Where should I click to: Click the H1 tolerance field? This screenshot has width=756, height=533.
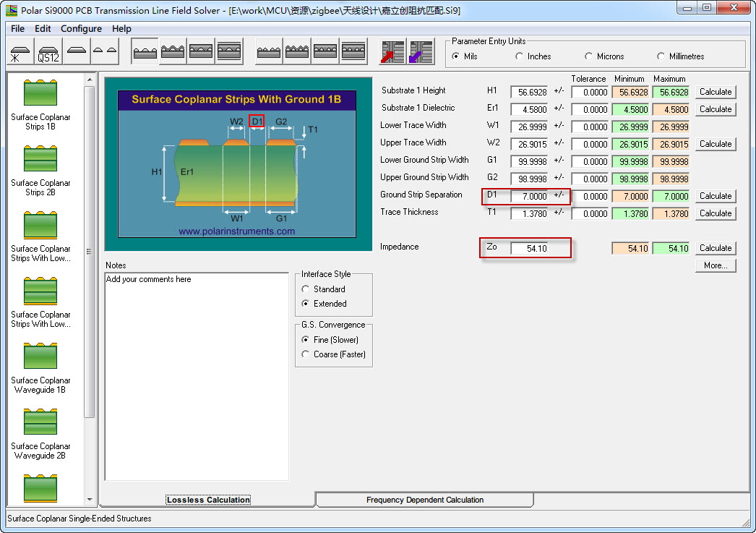click(x=590, y=92)
